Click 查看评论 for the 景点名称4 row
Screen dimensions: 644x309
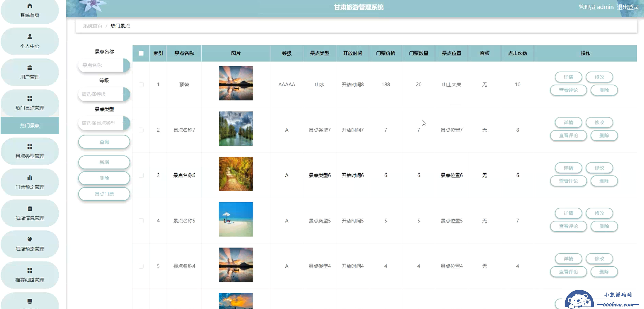point(569,271)
